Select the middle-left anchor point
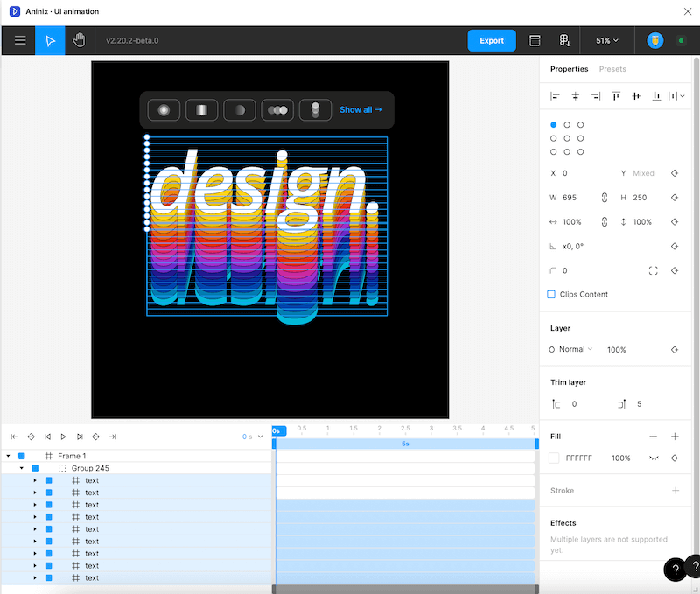This screenshot has width=700, height=594. 554,138
